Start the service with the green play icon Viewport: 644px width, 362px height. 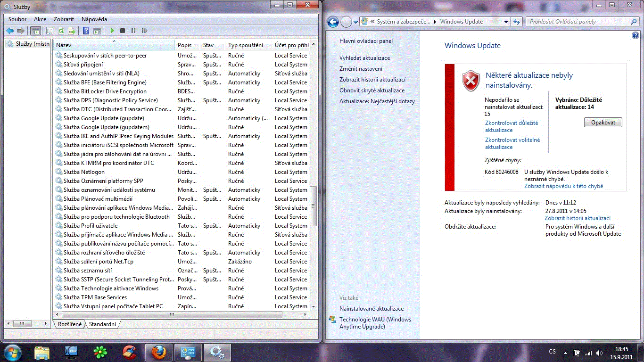click(112, 31)
